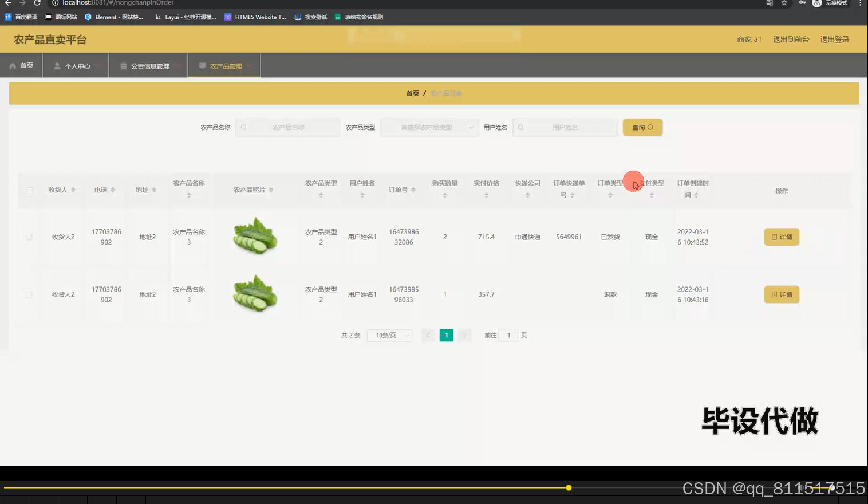Sort by 实付价格 column arrows
Viewport: 868px width, 504px height.
click(486, 195)
